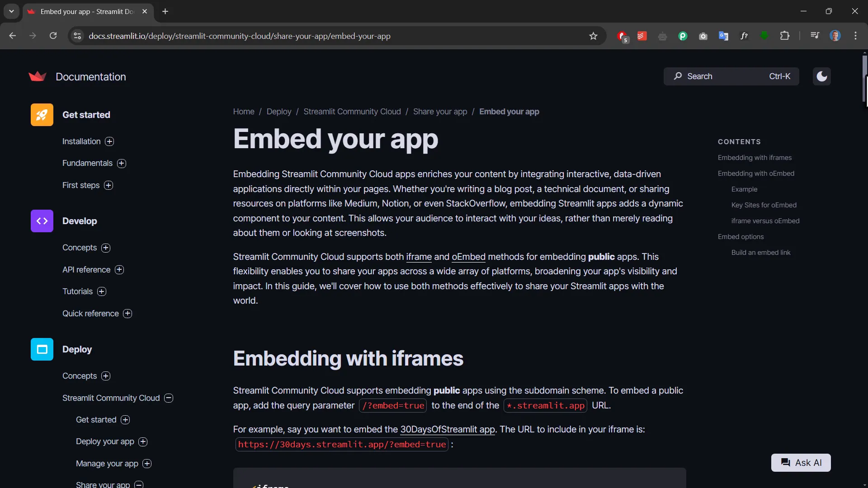
Task: Click the Deploy section icon
Action: coord(42,349)
